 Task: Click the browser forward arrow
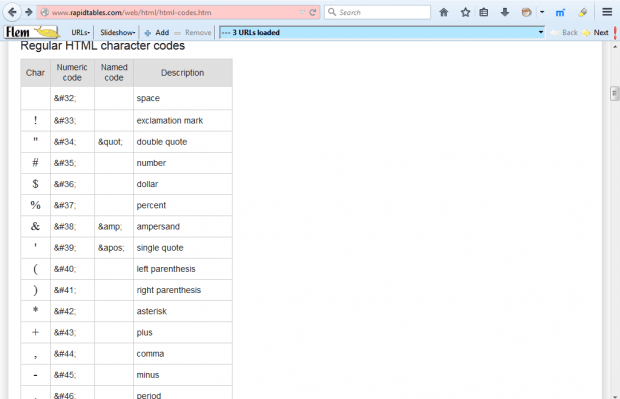pos(28,12)
